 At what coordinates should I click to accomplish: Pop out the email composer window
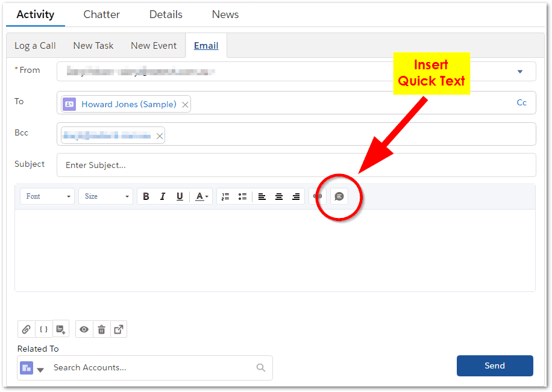119,329
